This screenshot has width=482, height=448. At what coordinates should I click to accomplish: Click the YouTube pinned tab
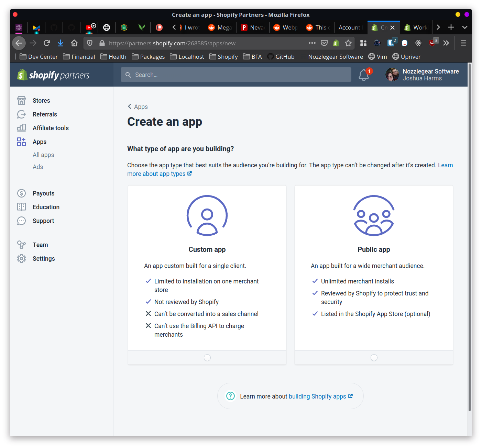90,27
